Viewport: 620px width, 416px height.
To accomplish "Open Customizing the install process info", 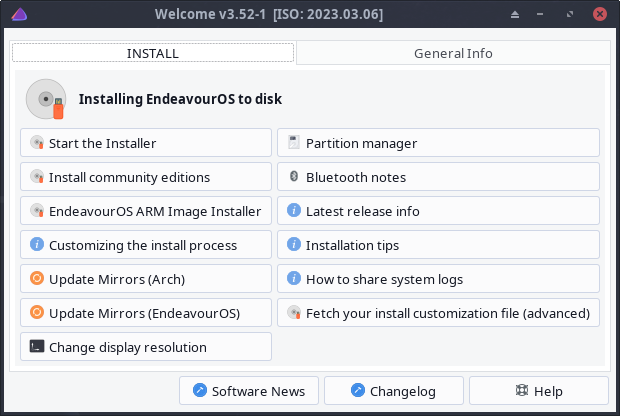I will [145, 245].
